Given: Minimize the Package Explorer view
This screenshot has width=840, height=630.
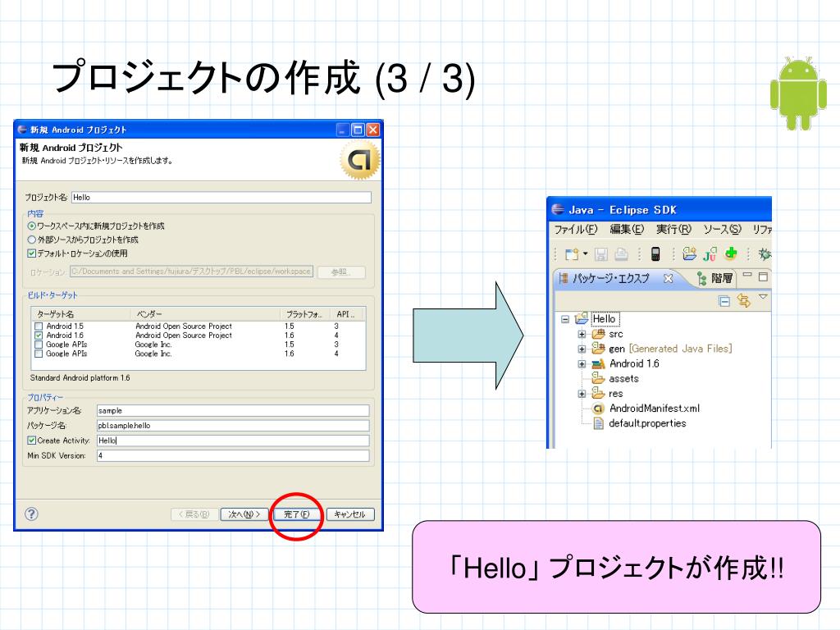Looking at the screenshot, I should click(x=747, y=275).
